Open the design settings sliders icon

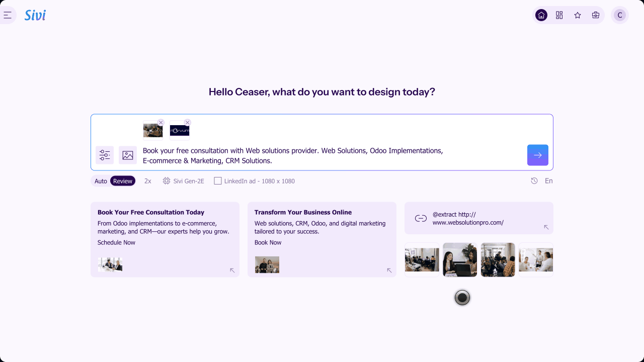(x=105, y=155)
